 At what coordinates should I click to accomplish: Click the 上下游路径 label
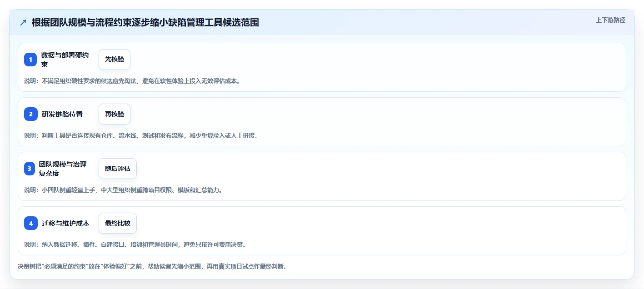(610, 20)
